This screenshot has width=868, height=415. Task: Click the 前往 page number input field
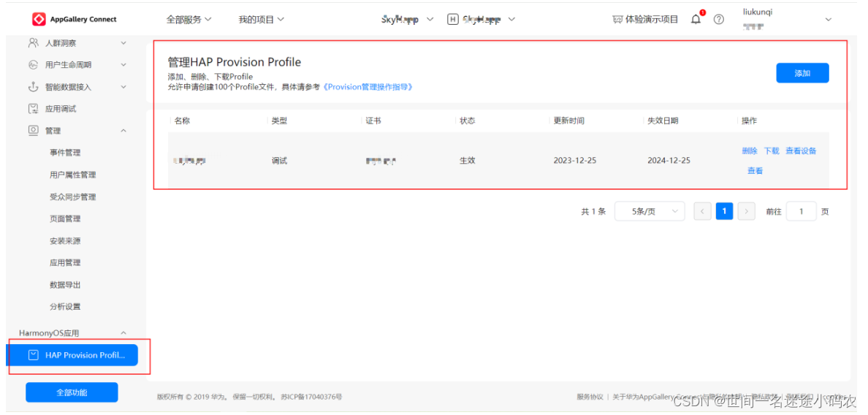801,211
